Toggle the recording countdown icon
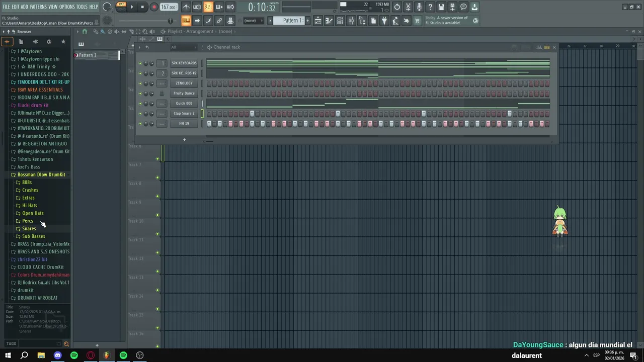Viewport: 644px width, 362px height. (x=208, y=7)
